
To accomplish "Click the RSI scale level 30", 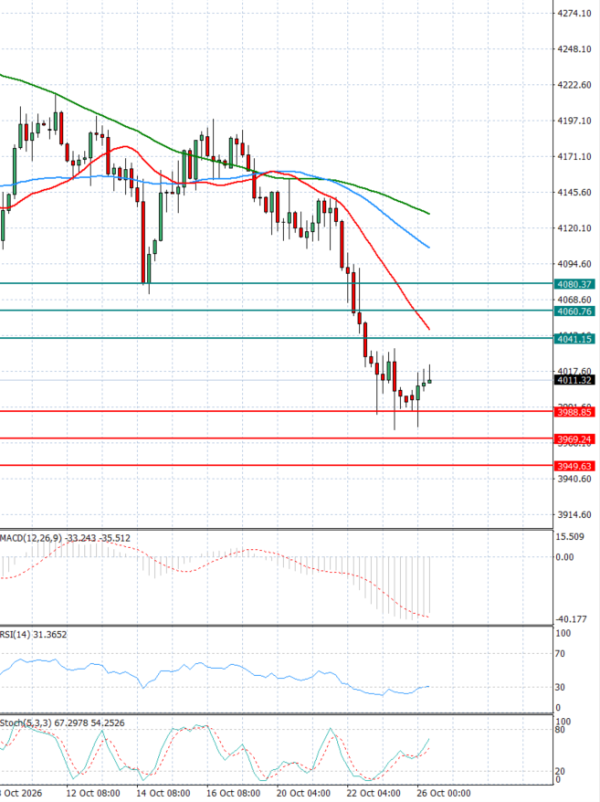I will tap(560, 687).
